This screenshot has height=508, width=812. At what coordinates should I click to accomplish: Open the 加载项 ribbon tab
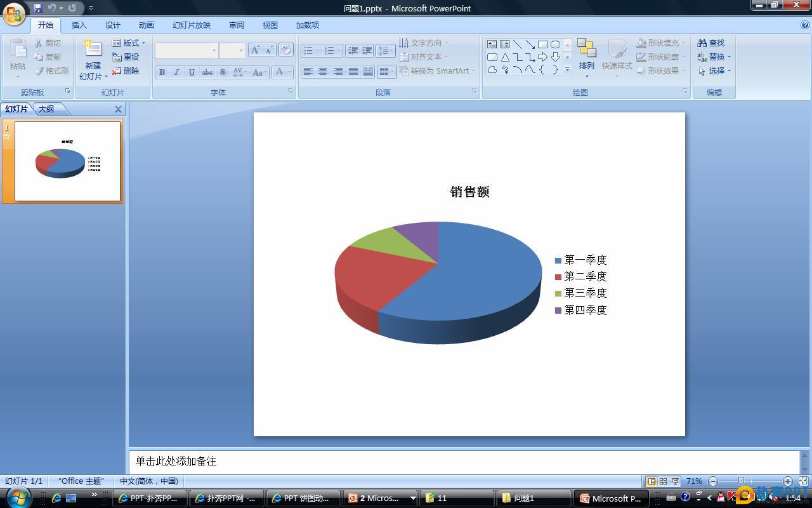pyautogui.click(x=308, y=25)
